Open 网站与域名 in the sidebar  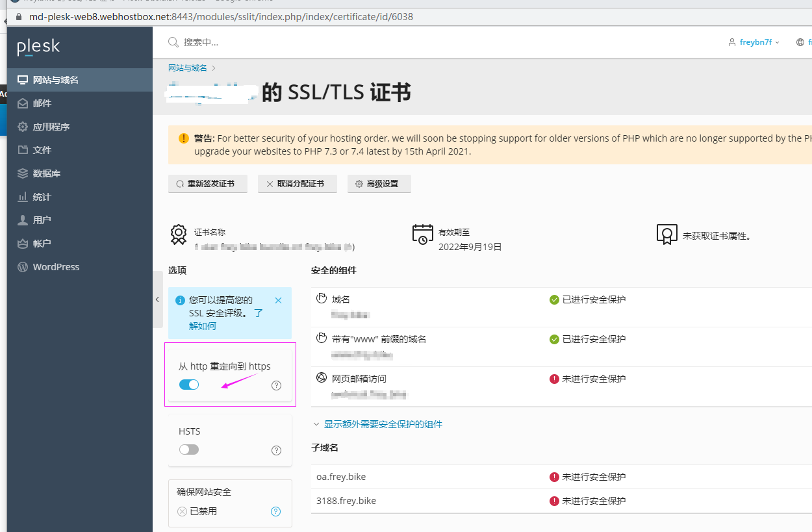point(80,80)
